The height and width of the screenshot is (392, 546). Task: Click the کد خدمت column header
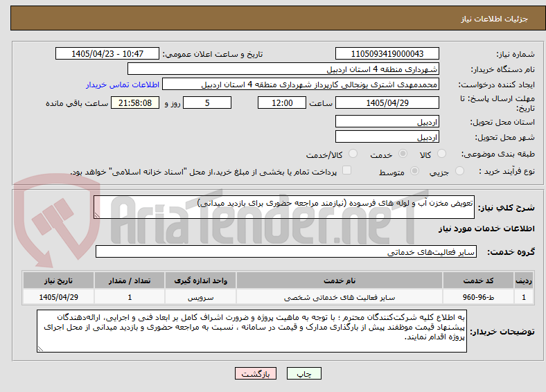[479, 280]
